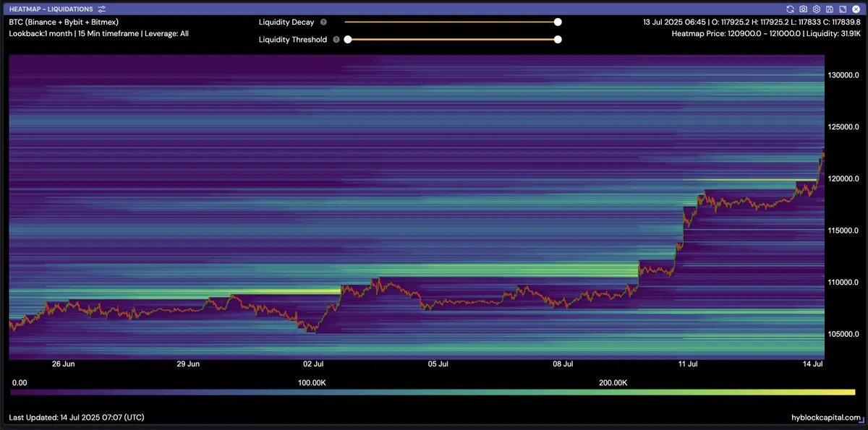The height and width of the screenshot is (430, 868).
Task: Click the Liquidity Threshold label
Action: click(293, 40)
